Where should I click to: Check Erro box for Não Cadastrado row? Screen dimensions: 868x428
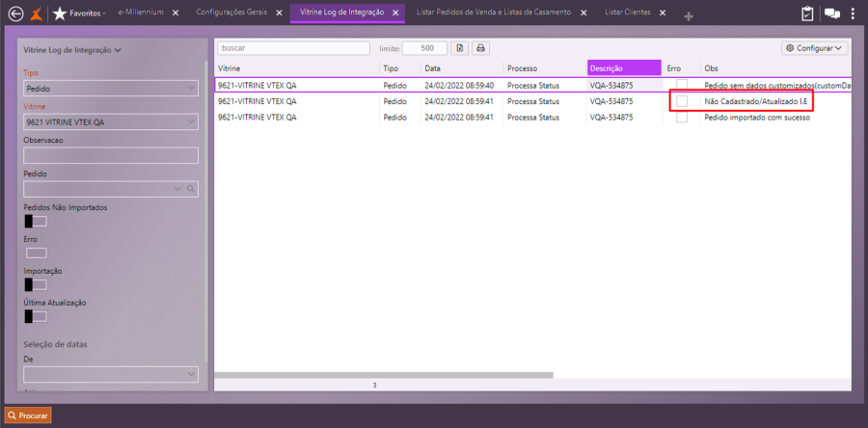pos(682,101)
